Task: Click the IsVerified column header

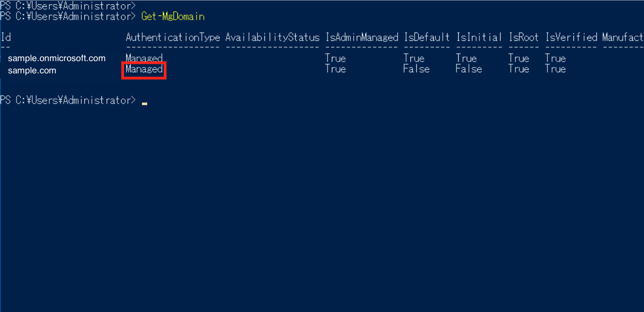Action: 571,38
